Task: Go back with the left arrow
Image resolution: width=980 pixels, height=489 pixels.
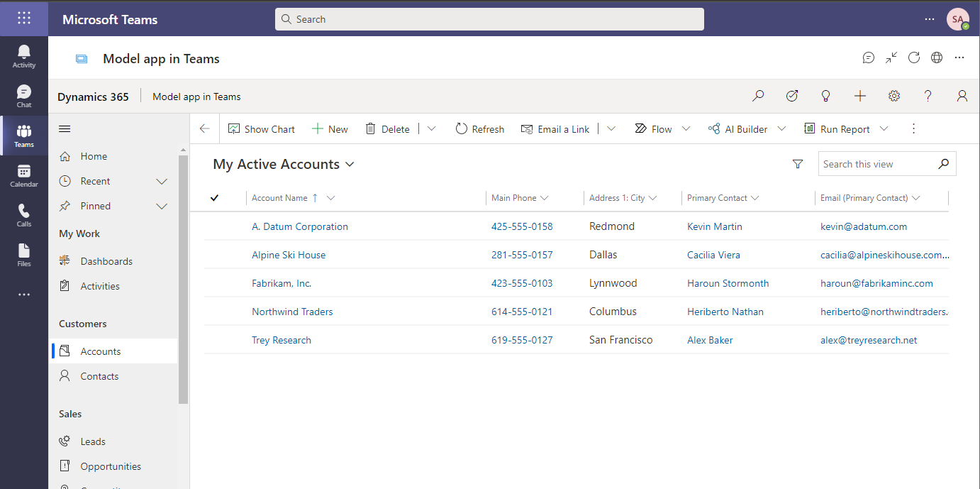Action: [205, 128]
